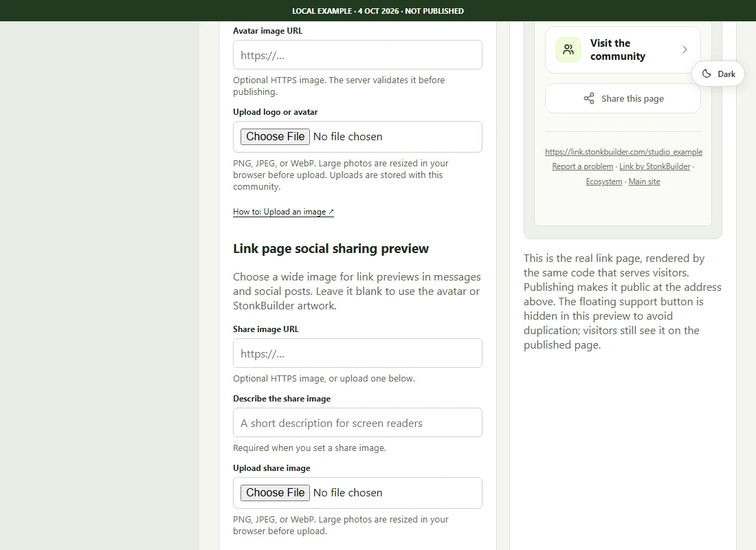This screenshot has width=756, height=550.
Task: Click 'Optional HTTPS image, or upload one below.' text
Action: tap(324, 378)
